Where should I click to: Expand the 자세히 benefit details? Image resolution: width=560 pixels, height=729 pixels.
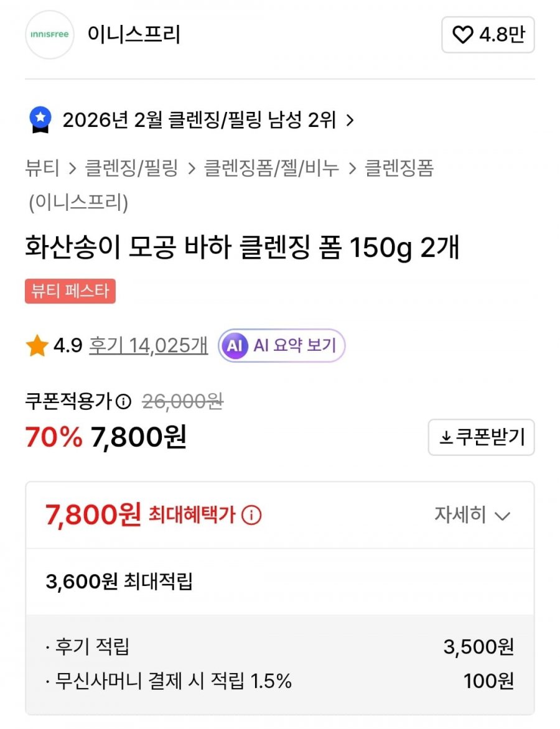click(x=472, y=515)
